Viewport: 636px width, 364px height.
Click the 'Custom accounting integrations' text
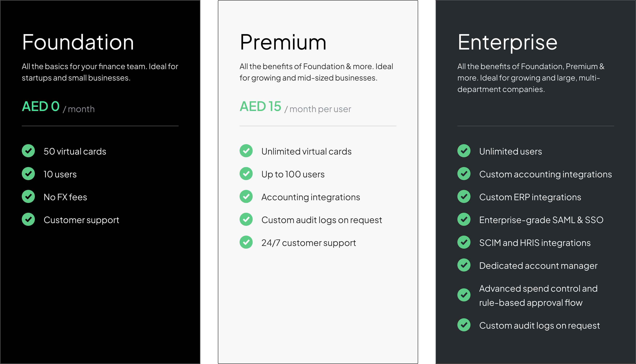tap(546, 174)
